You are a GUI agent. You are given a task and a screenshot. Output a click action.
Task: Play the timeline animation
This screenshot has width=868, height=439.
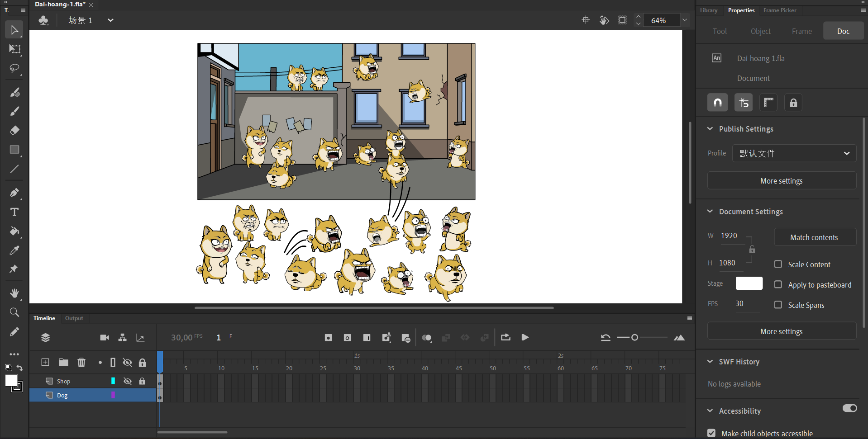pos(525,338)
